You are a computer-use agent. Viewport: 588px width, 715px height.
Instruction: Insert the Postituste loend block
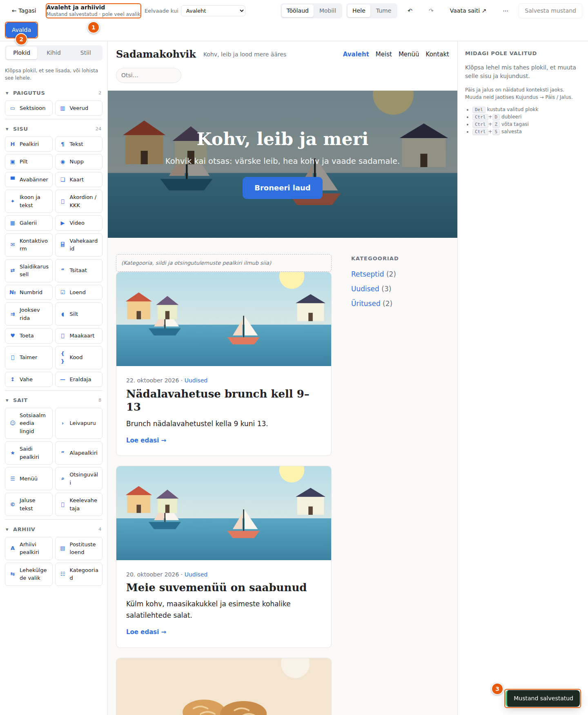click(79, 548)
